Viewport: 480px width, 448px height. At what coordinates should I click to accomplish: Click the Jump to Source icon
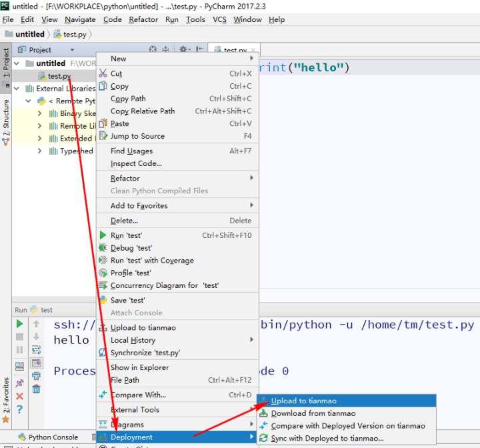[x=103, y=136]
